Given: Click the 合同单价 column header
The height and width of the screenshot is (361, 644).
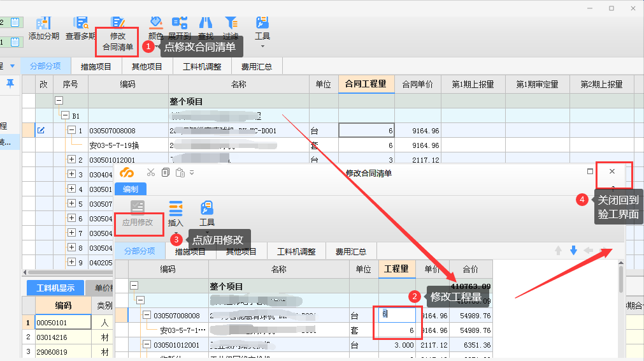Looking at the screenshot, I should [417, 84].
